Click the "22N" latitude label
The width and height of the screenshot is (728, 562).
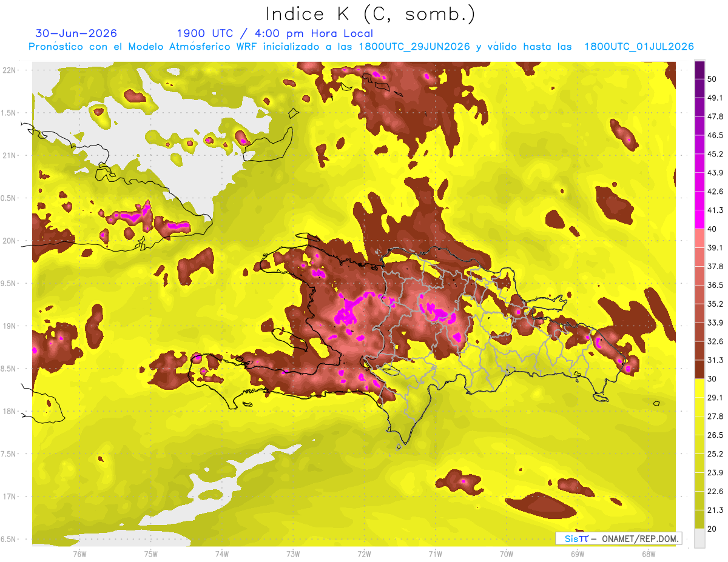pyautogui.click(x=9, y=70)
